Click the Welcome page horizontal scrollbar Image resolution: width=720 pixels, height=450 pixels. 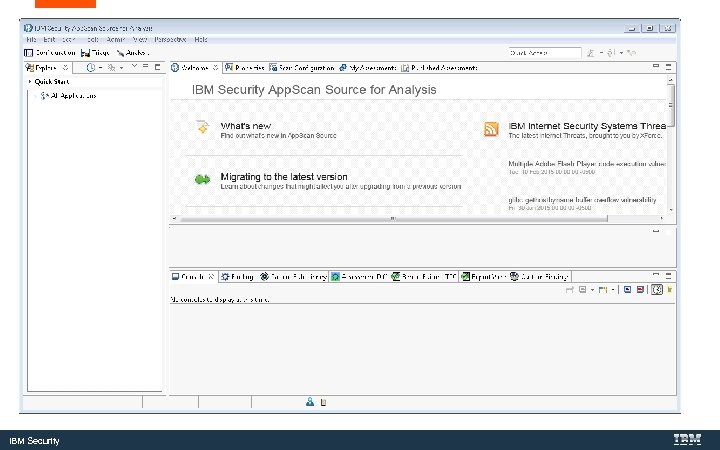tap(394, 219)
